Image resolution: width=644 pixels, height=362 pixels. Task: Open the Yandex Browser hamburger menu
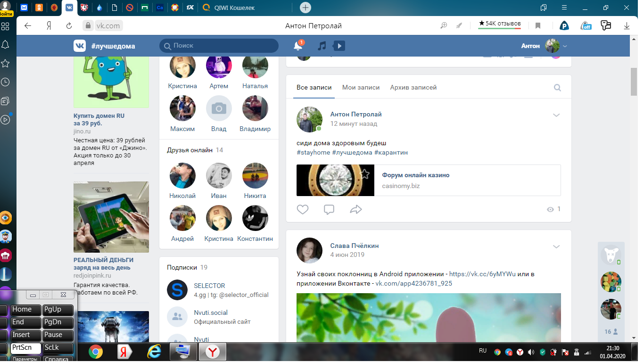point(564,8)
